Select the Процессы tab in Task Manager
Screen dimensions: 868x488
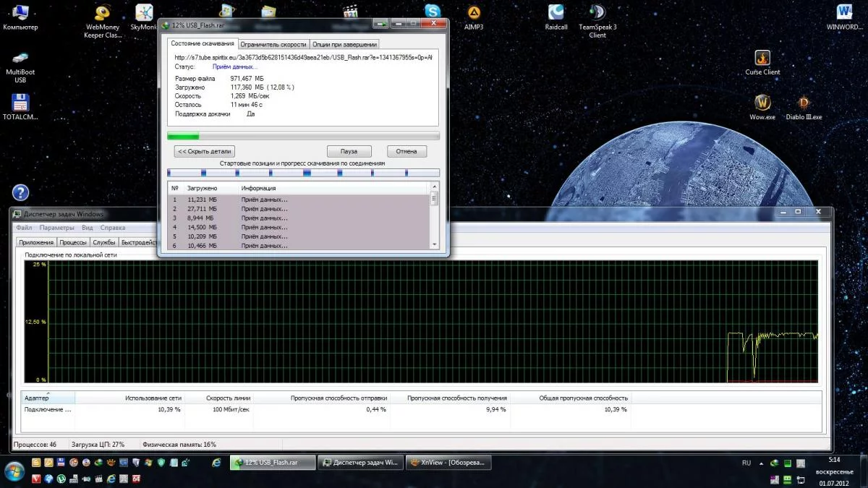click(73, 242)
